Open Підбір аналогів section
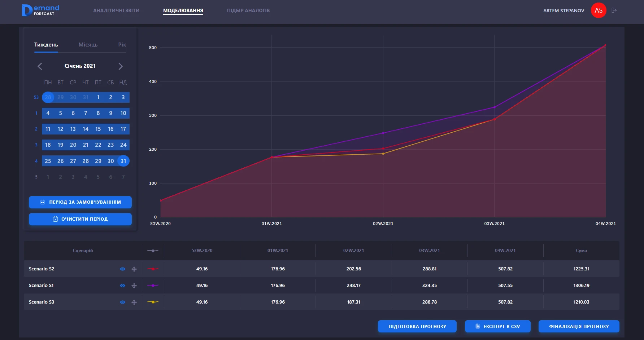644x340 pixels. (248, 11)
